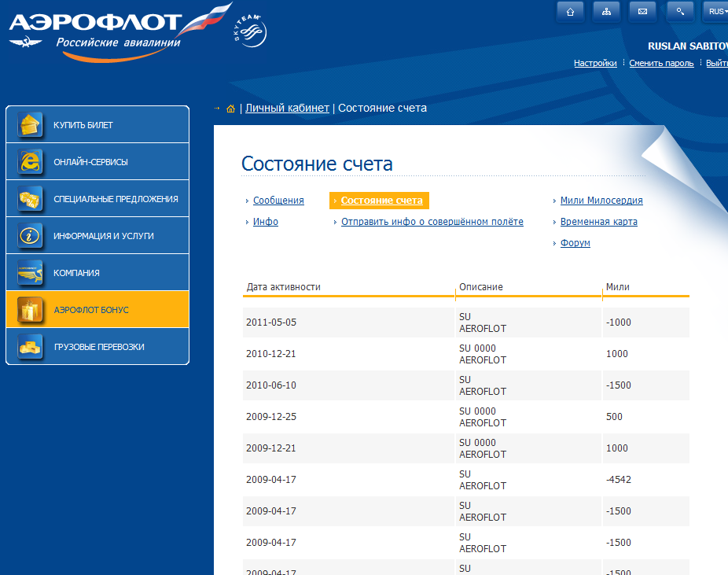Click the SkyTeam logo

(x=250, y=31)
